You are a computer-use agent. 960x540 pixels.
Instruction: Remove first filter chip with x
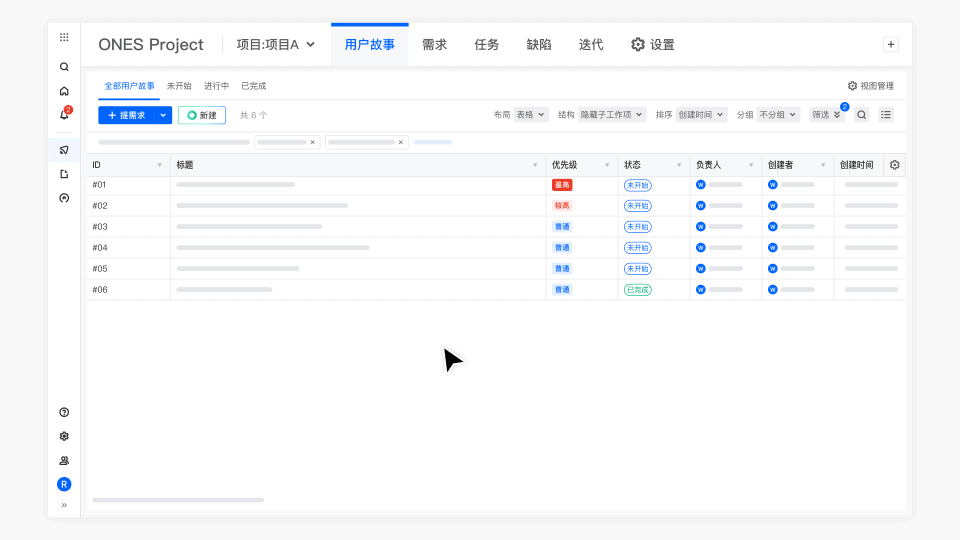(x=312, y=143)
